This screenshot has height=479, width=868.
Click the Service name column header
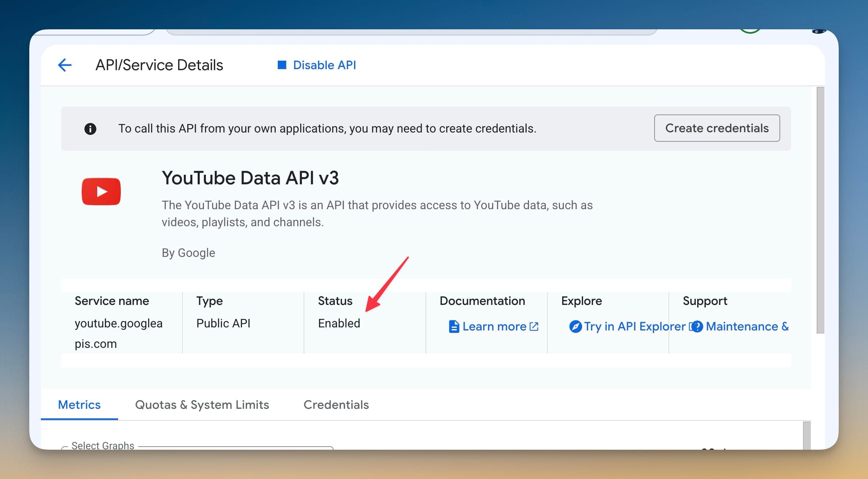(112, 301)
